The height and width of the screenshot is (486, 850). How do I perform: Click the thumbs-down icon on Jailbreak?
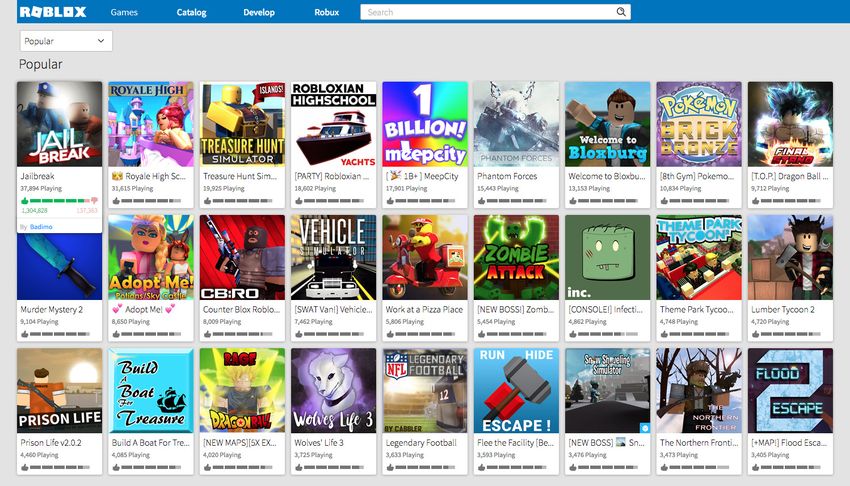94,201
